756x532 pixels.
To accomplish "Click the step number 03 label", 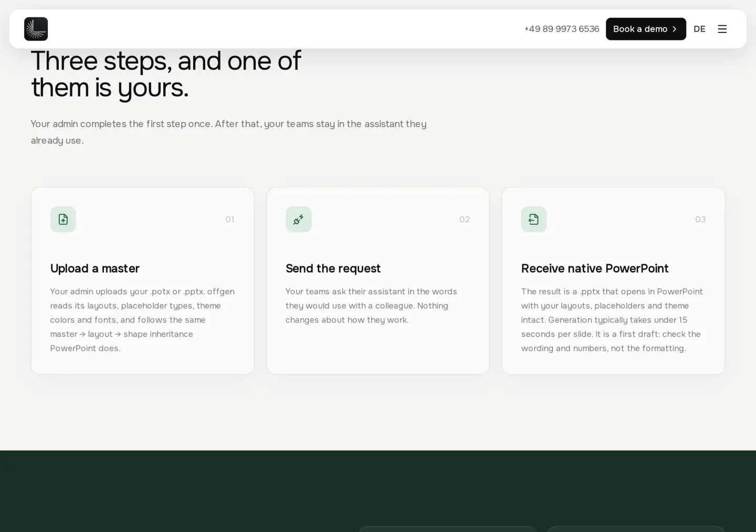I will point(700,220).
